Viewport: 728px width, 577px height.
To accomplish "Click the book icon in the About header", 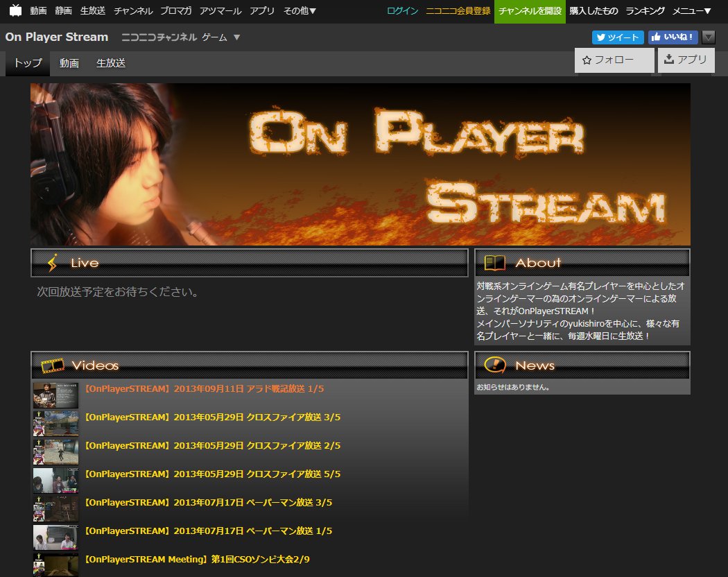I will pyautogui.click(x=494, y=262).
